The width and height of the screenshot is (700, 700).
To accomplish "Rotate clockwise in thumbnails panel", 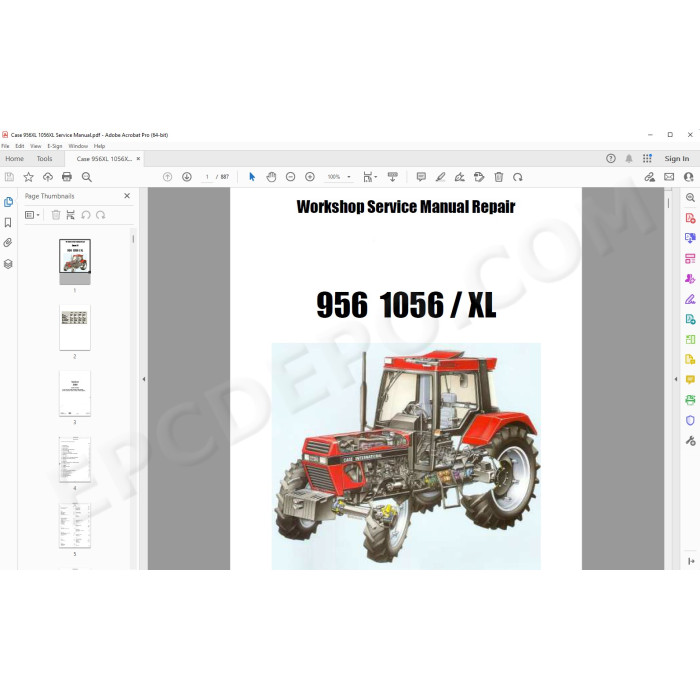I will [x=100, y=215].
